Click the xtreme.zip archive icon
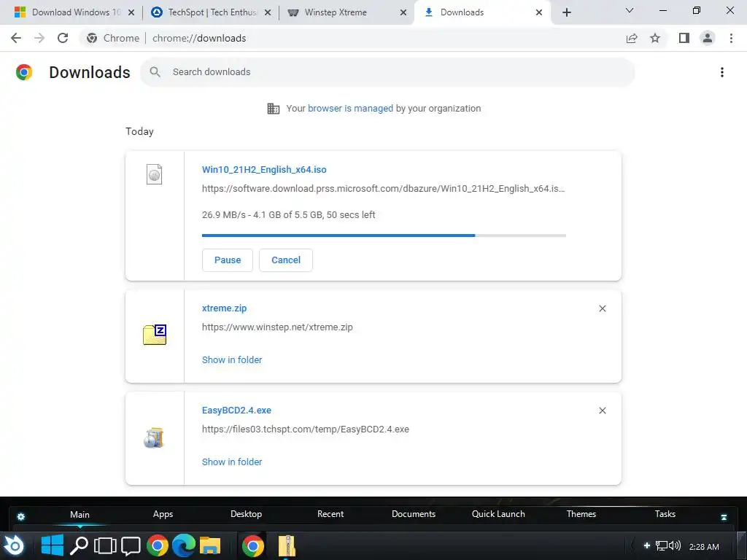747x560 pixels. [x=155, y=334]
